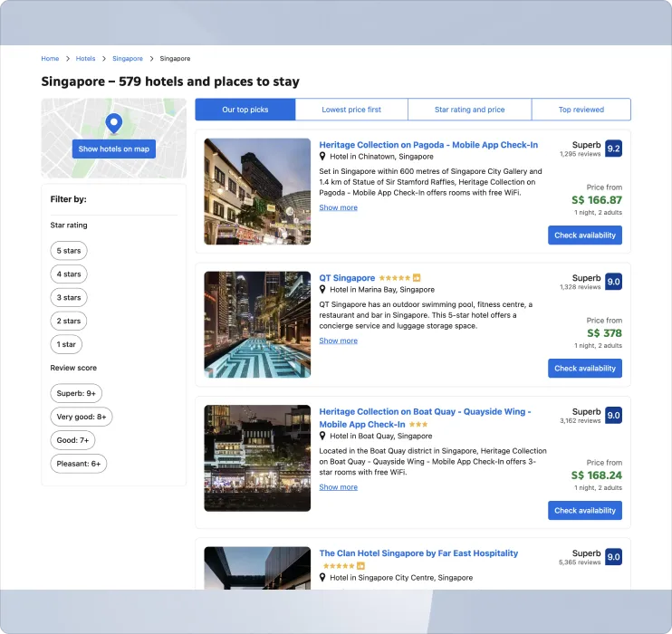Check availability for Heritage Collection on Boat Quay
Screen dimensions: 672x634
pos(585,511)
